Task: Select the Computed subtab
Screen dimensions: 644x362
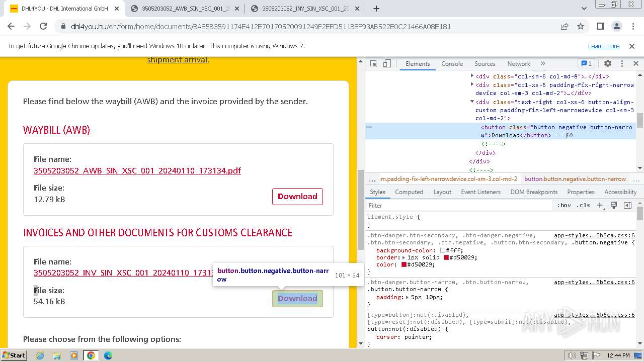Action: coord(409,192)
